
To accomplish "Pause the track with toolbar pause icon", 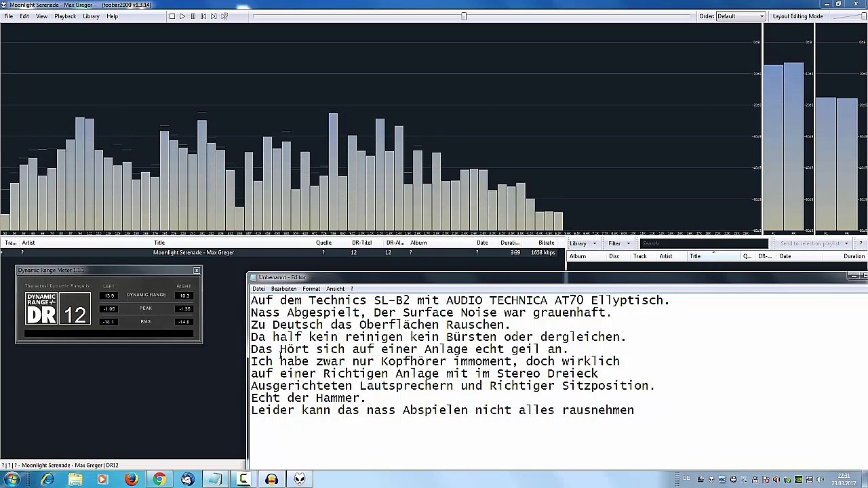I will [193, 16].
